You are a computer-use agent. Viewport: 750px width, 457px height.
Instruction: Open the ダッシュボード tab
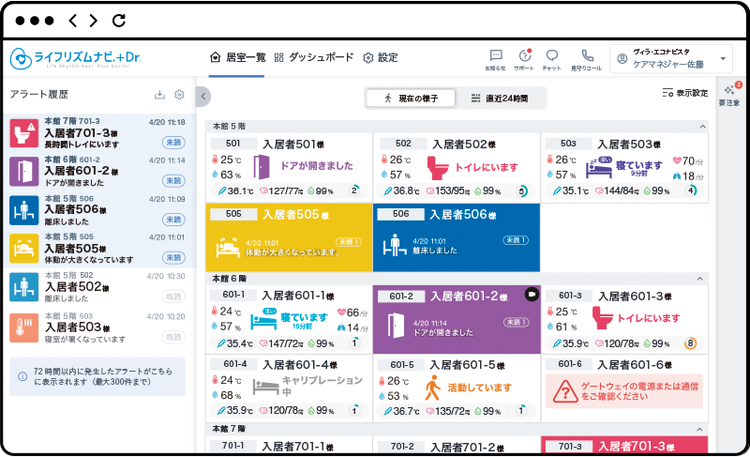(x=313, y=58)
